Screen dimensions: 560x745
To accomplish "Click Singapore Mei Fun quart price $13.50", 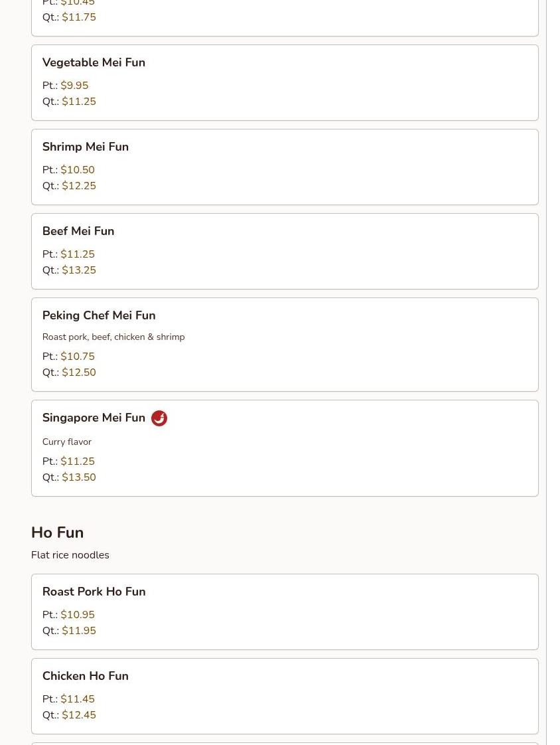I will [x=79, y=477].
